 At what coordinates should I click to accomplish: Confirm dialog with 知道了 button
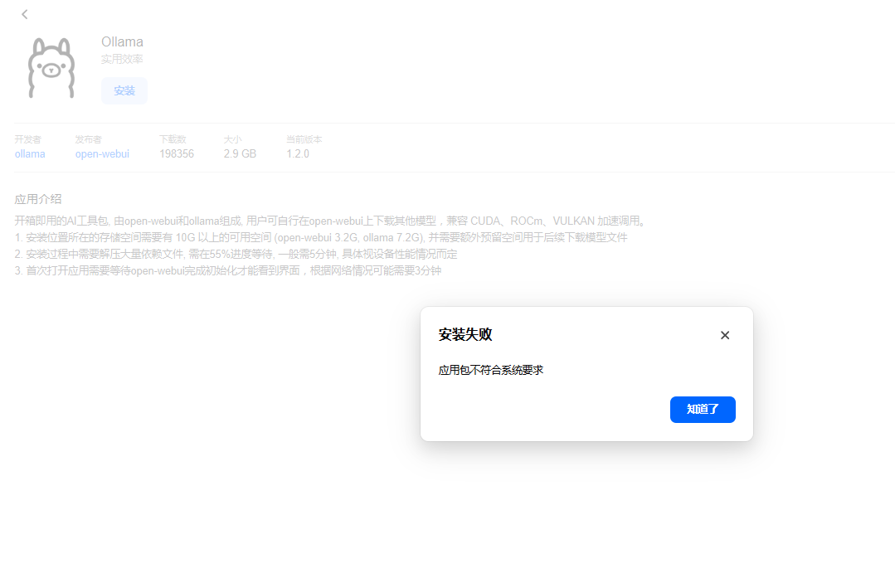pyautogui.click(x=703, y=410)
